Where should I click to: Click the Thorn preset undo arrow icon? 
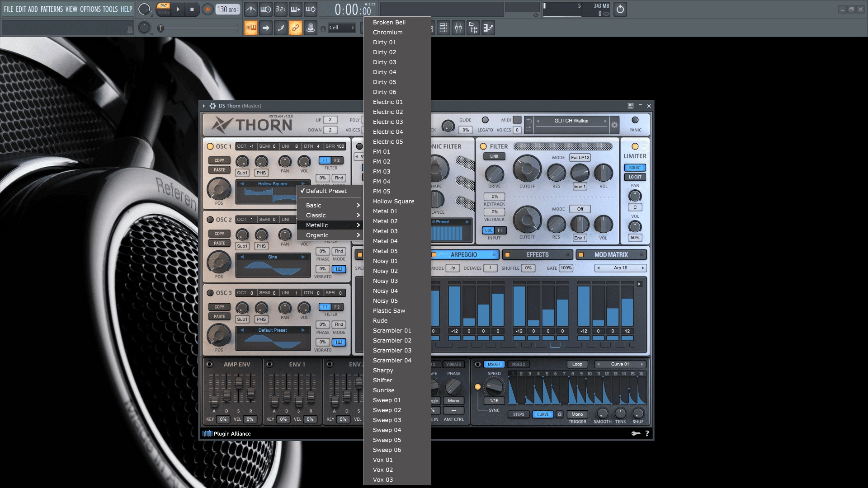(x=528, y=121)
